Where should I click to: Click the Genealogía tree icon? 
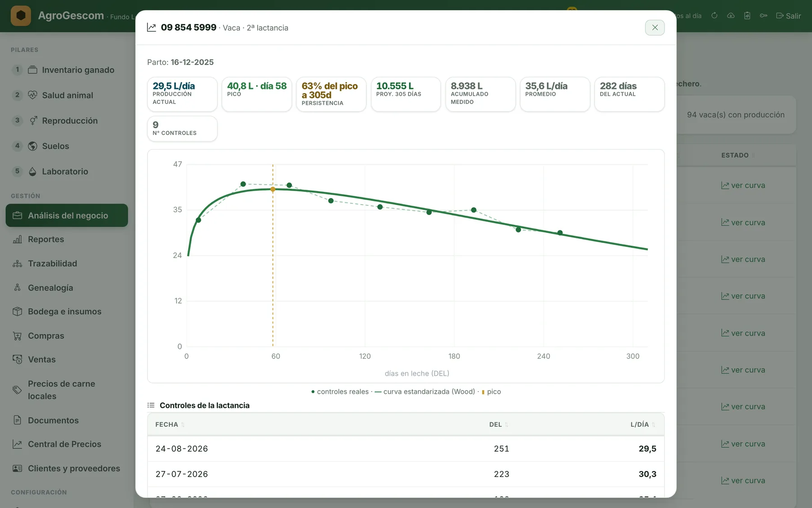pyautogui.click(x=17, y=288)
